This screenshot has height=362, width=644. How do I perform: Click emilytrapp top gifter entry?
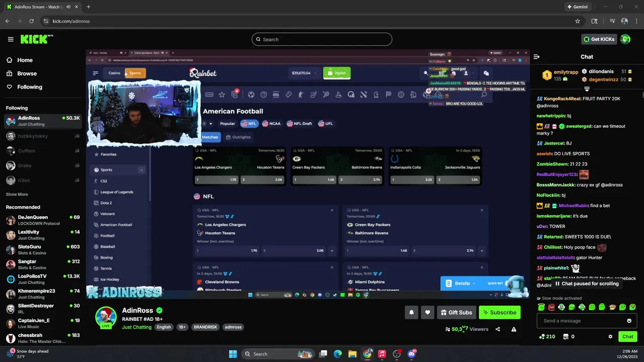point(559,75)
